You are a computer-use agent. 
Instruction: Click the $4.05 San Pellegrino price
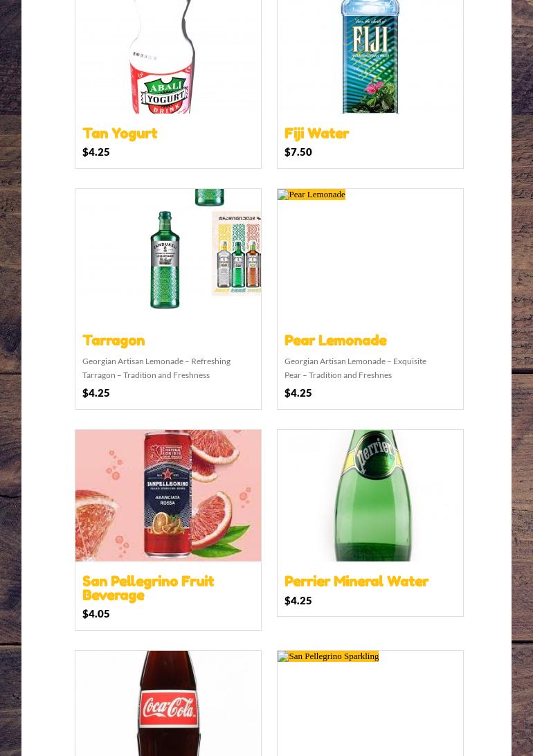pos(96,614)
